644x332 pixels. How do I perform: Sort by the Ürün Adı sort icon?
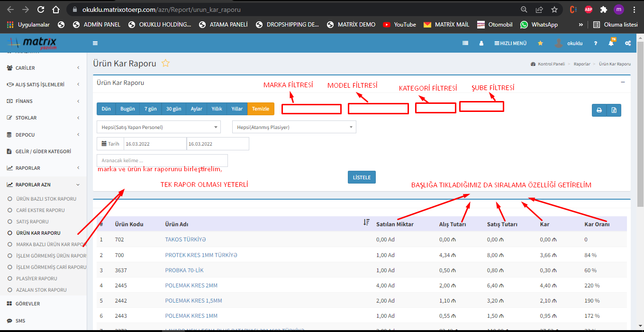click(366, 222)
